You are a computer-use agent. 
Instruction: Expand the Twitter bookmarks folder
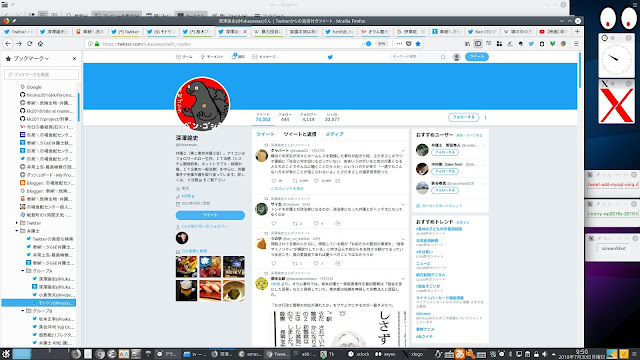pos(17,223)
